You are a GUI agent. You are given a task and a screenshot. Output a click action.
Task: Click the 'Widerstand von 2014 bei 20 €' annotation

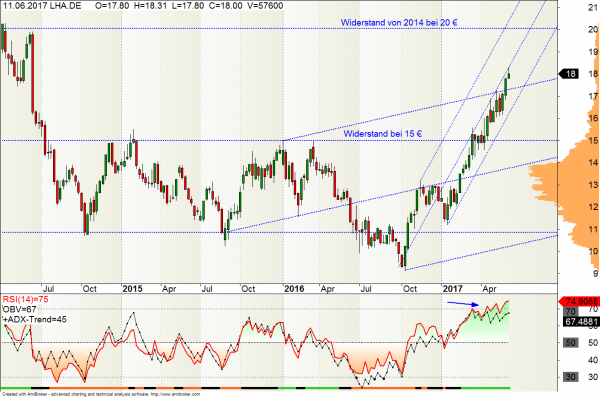pos(399,23)
